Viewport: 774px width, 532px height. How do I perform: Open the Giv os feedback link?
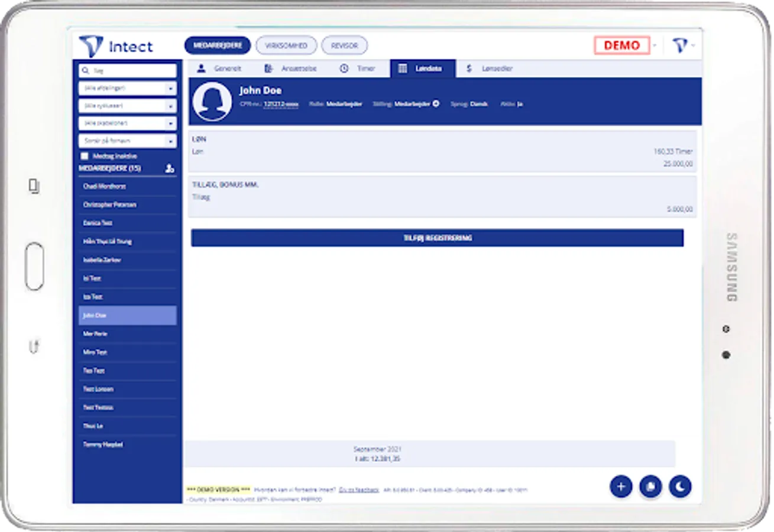click(x=359, y=489)
